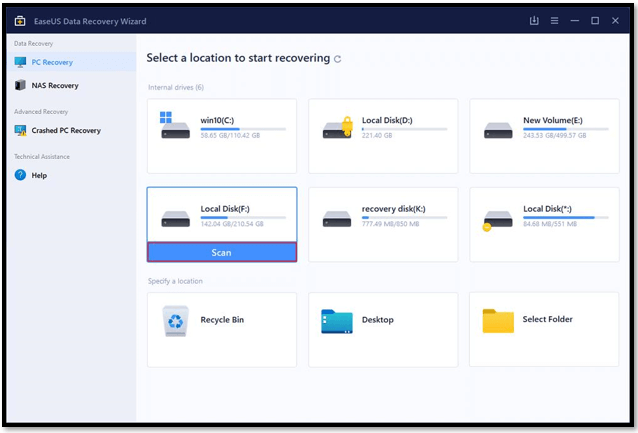Refresh the drive list icon

pyautogui.click(x=337, y=59)
